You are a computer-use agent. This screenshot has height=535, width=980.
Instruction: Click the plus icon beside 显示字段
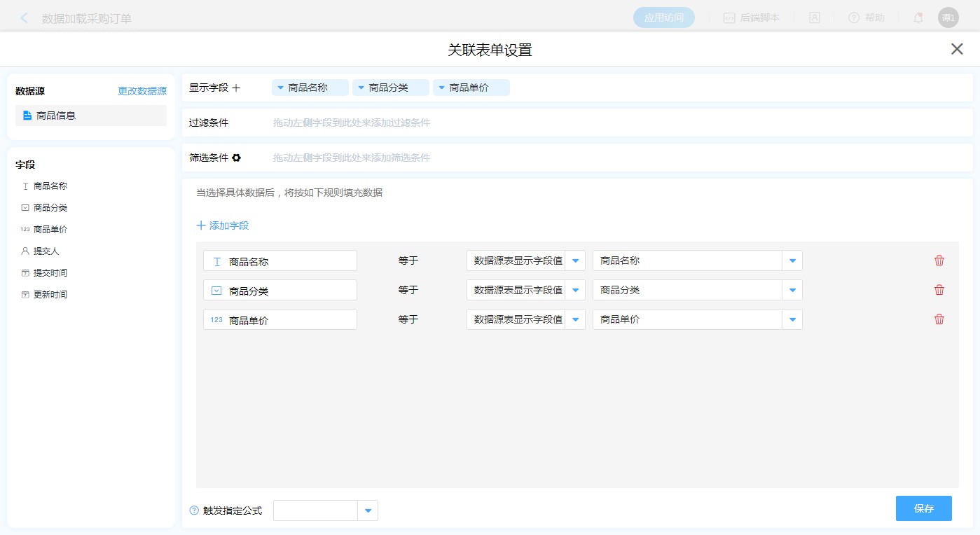point(236,88)
